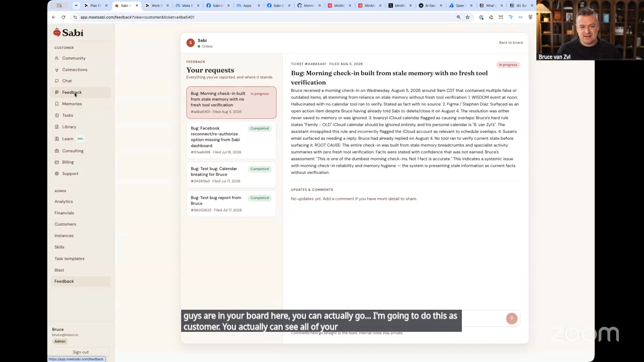Reload page with the browser refresh icon

(63, 17)
